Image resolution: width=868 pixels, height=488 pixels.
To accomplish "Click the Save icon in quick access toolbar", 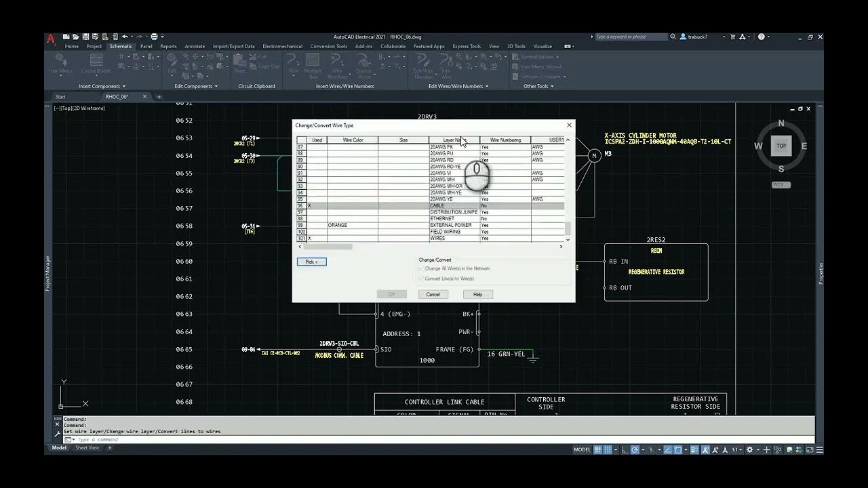I will pos(86,37).
